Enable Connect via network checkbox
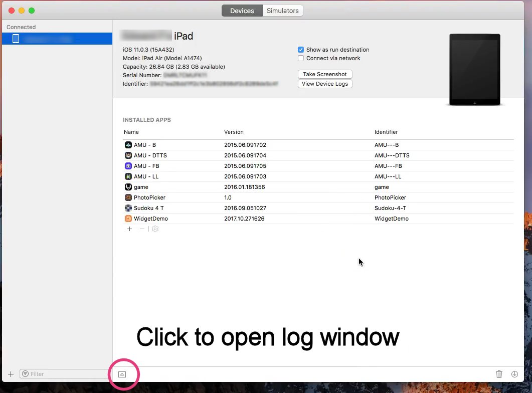This screenshot has height=393, width=532. click(301, 58)
